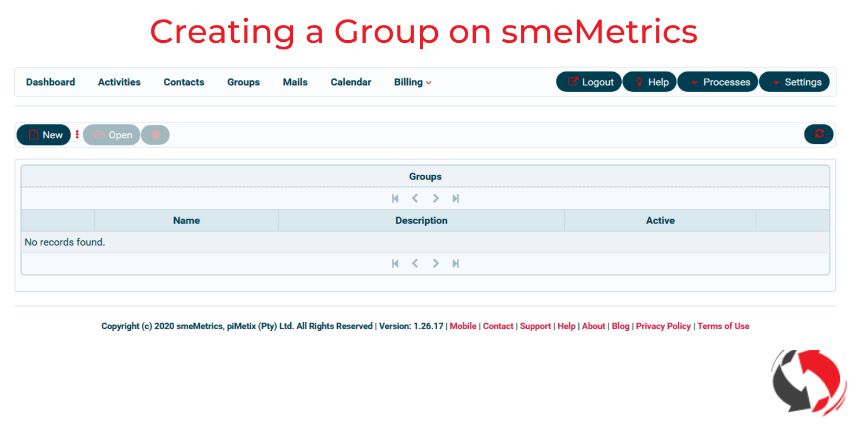This screenshot has width=868, height=434.
Task: Click the red three-dot more options icon
Action: pos(77,135)
